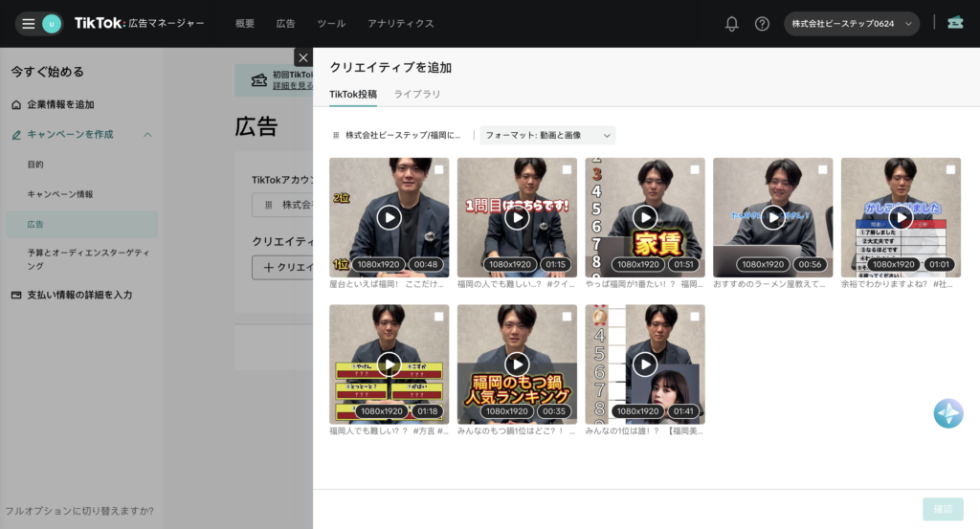Go to キャンペーン情報 step in sidebar
This screenshot has height=529, width=980.
(x=60, y=194)
